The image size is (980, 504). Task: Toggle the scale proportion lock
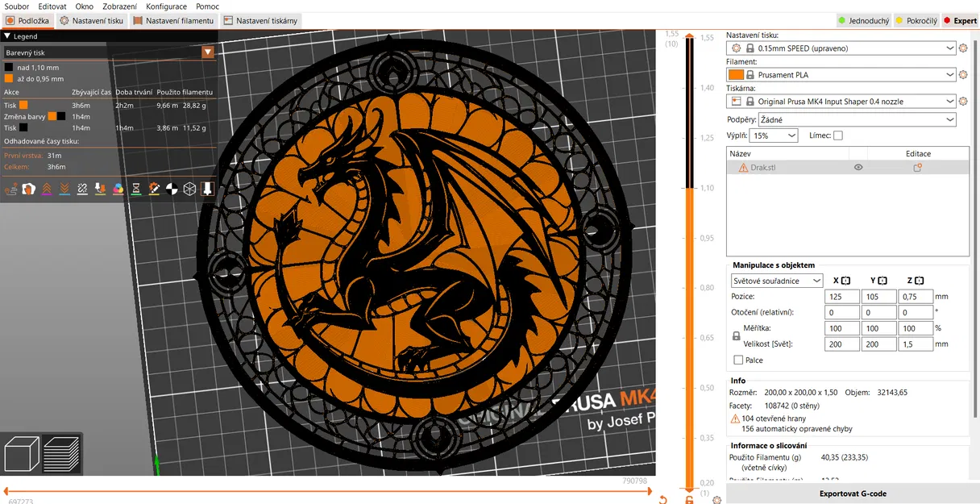click(736, 336)
